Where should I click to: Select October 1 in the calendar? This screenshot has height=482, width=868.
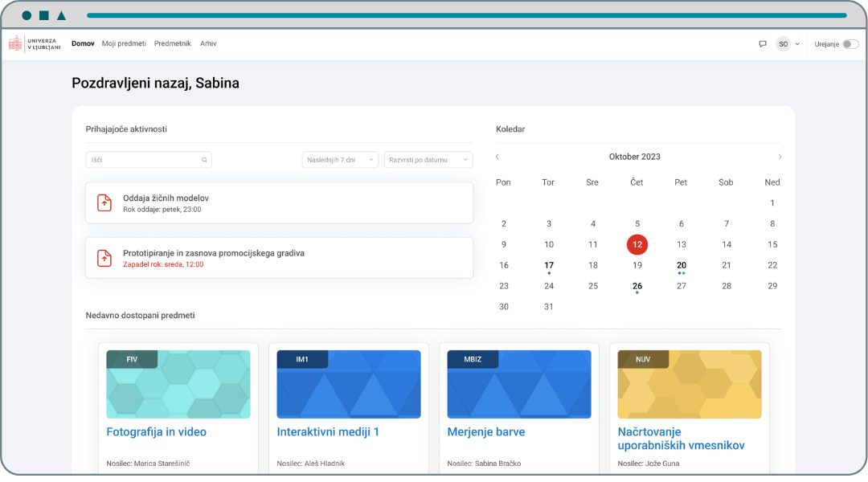772,203
